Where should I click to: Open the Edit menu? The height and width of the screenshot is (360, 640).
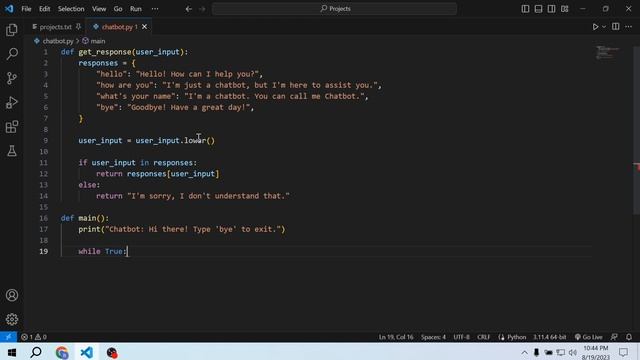(44, 9)
